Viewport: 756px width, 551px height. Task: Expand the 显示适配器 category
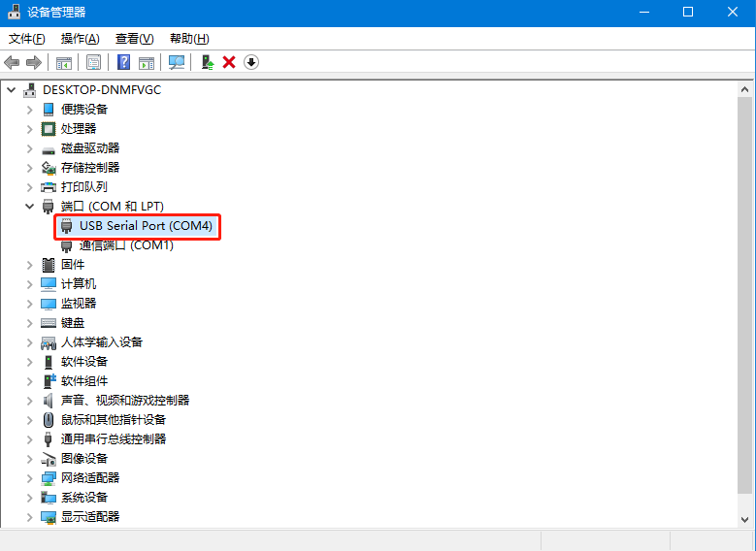tap(29, 517)
